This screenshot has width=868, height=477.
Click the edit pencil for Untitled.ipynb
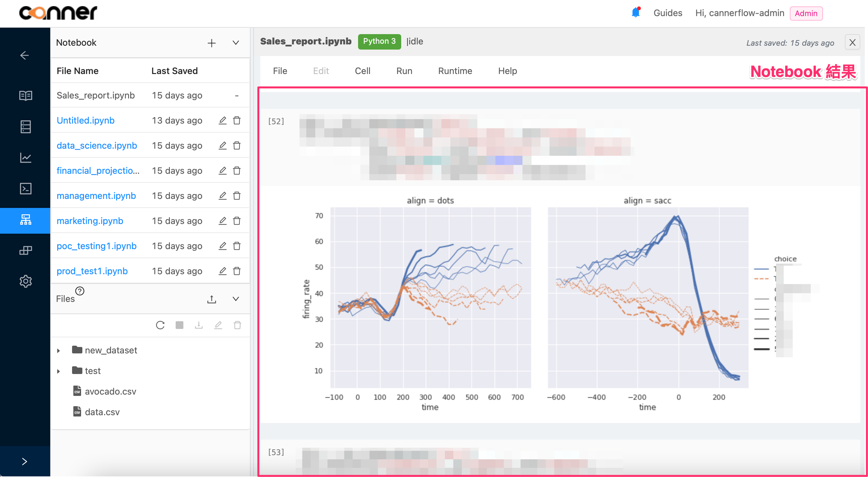tap(222, 120)
